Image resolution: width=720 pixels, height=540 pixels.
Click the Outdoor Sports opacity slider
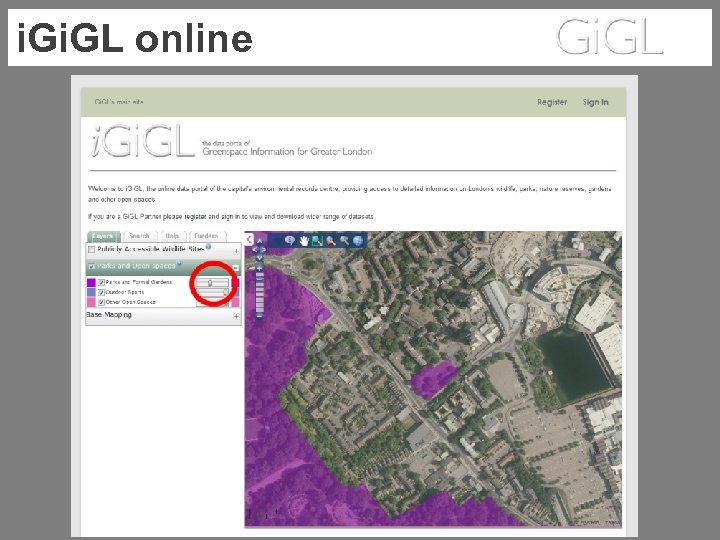click(212, 293)
